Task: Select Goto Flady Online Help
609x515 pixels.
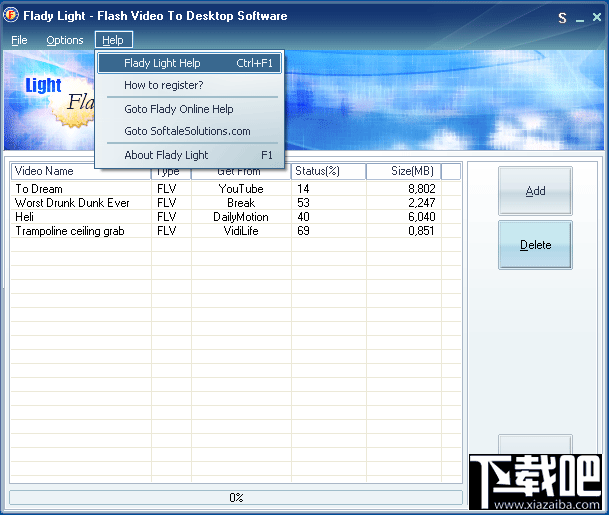Action: (189, 109)
